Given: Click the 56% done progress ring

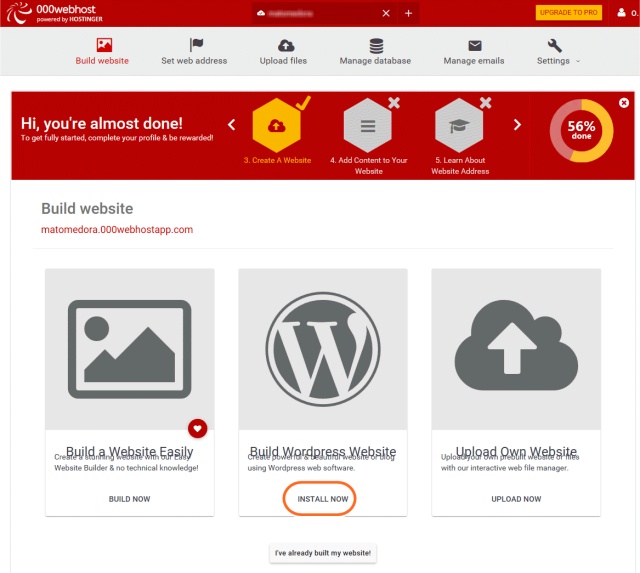Looking at the screenshot, I should click(581, 131).
